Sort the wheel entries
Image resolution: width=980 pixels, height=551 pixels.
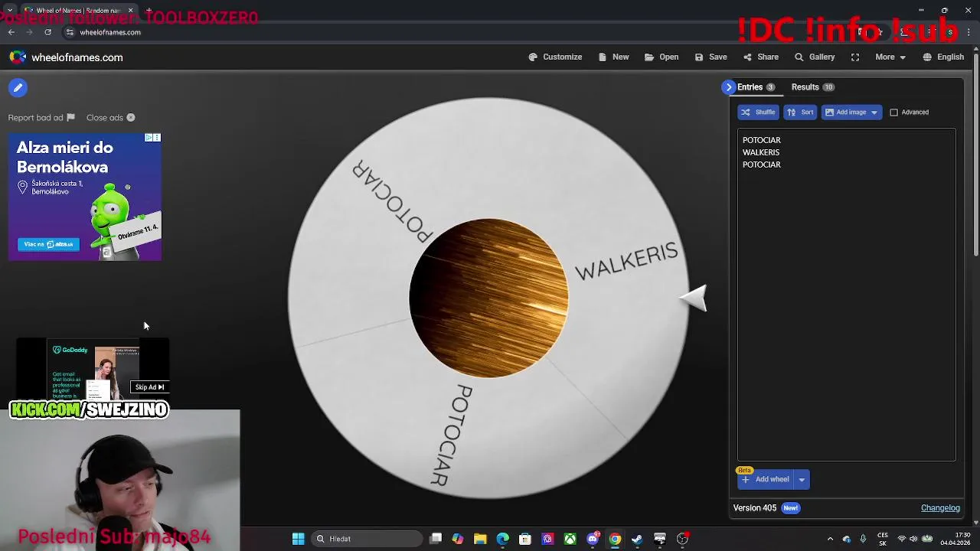pos(800,112)
